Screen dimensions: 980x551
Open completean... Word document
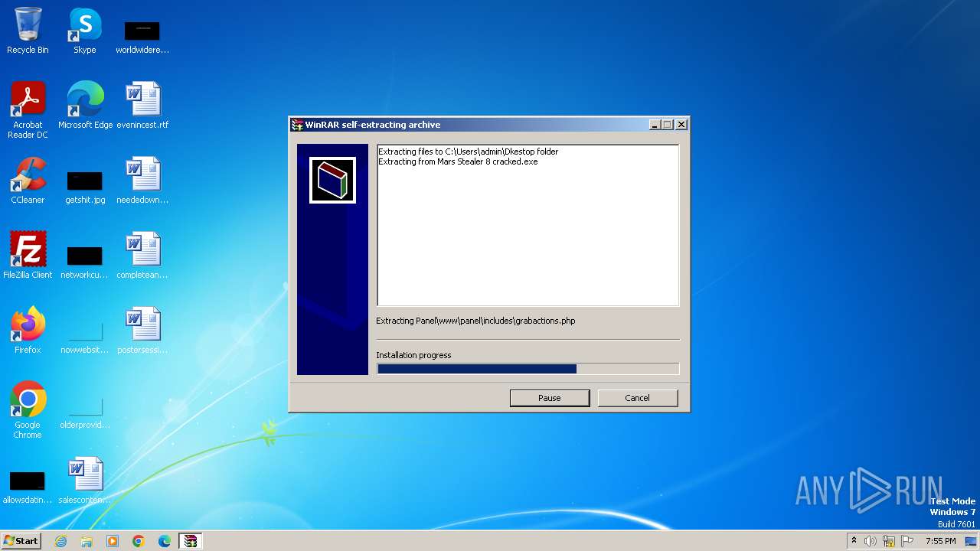tap(142, 256)
